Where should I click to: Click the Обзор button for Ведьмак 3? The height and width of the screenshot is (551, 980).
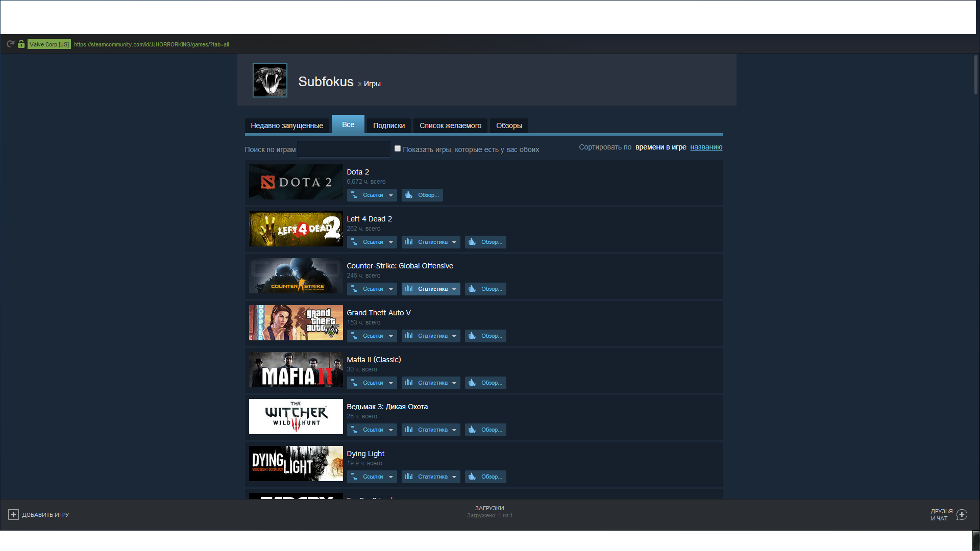(x=485, y=430)
